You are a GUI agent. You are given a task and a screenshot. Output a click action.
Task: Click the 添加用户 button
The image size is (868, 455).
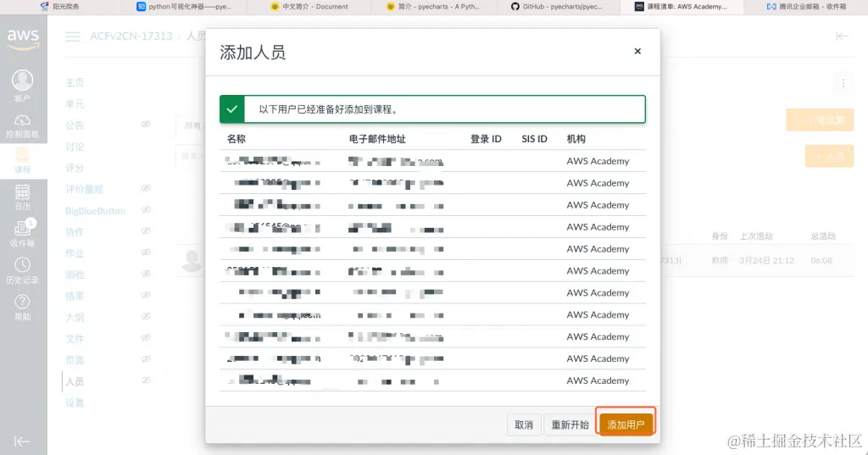pos(626,424)
